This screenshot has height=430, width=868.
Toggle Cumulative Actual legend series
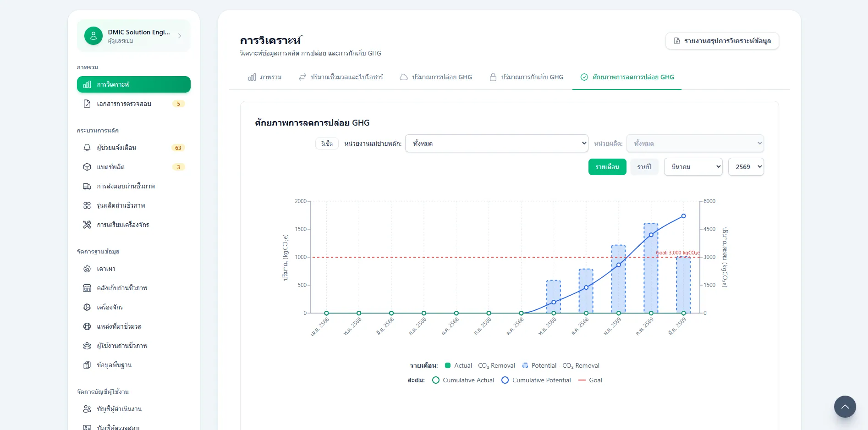point(463,380)
